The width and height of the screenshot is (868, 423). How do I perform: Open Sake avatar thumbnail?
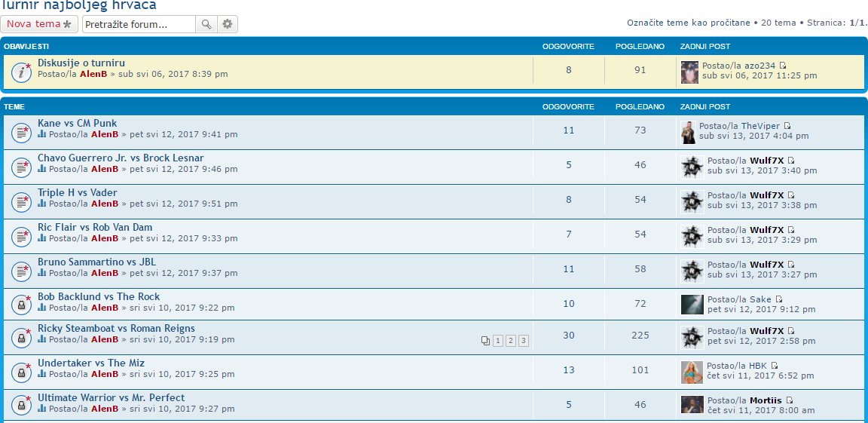[x=692, y=305]
